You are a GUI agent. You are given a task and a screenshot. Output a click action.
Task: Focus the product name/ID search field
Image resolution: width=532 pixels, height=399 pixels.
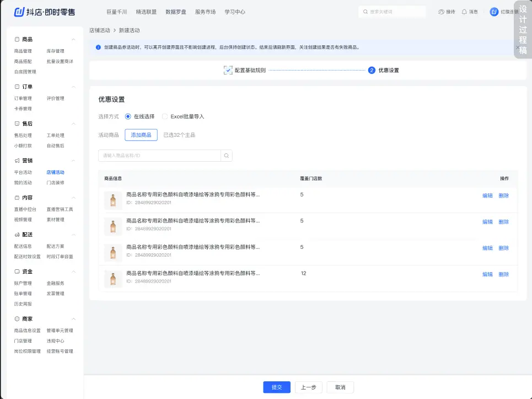tap(159, 156)
